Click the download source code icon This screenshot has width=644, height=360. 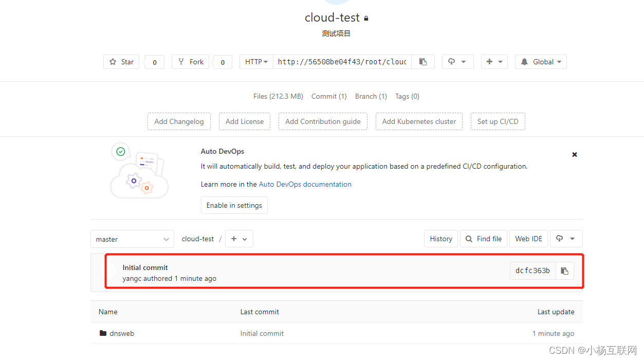566,239
